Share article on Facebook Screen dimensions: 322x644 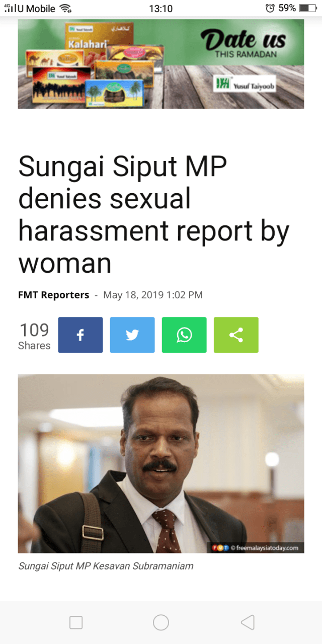(x=80, y=335)
